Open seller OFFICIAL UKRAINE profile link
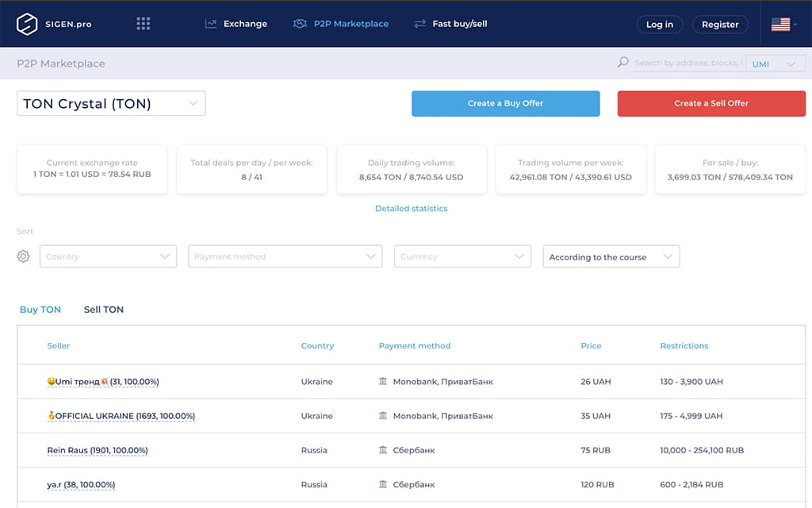Viewport: 812px width, 508px height. (x=121, y=416)
